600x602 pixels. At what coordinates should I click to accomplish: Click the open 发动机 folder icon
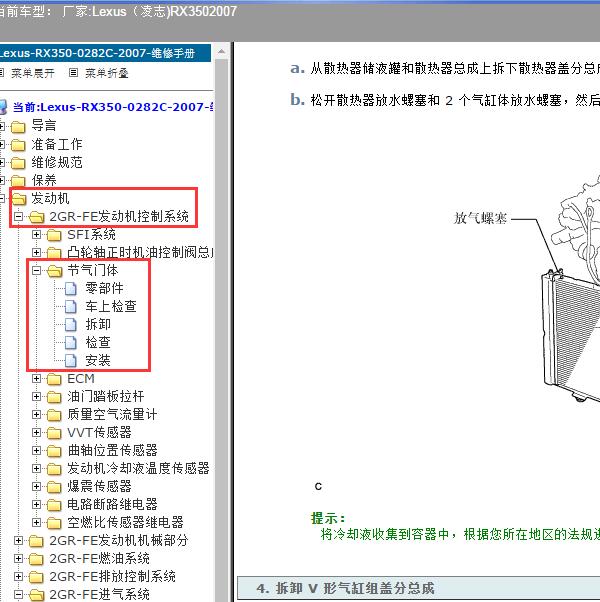point(19,199)
